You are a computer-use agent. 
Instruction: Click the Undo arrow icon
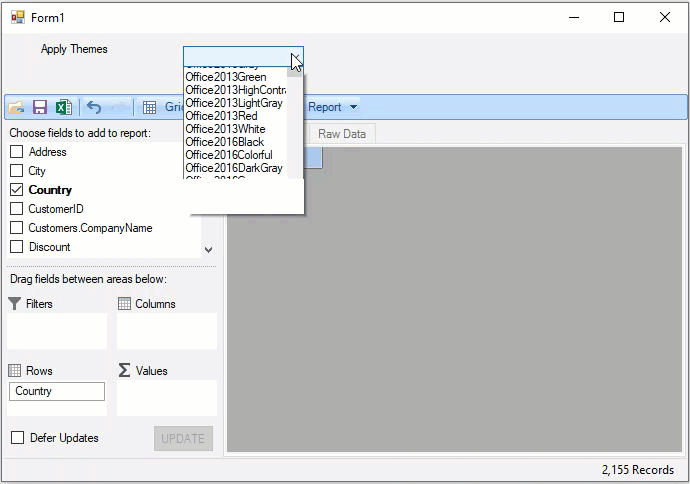pyautogui.click(x=94, y=107)
